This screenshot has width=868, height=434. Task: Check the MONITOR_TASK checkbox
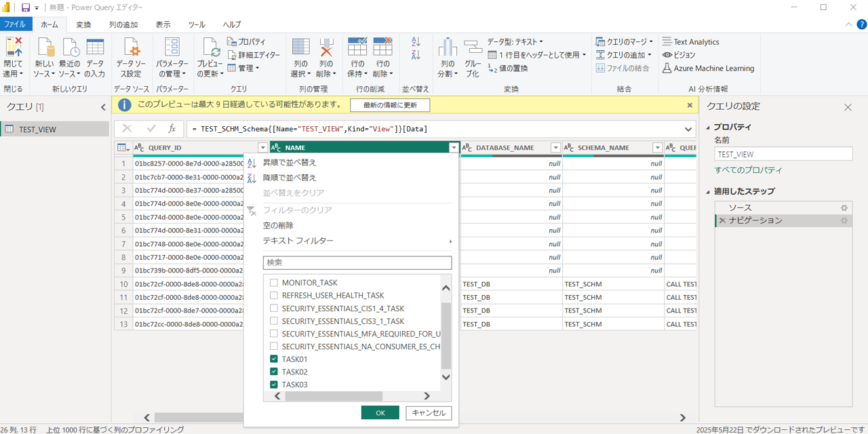click(x=274, y=283)
